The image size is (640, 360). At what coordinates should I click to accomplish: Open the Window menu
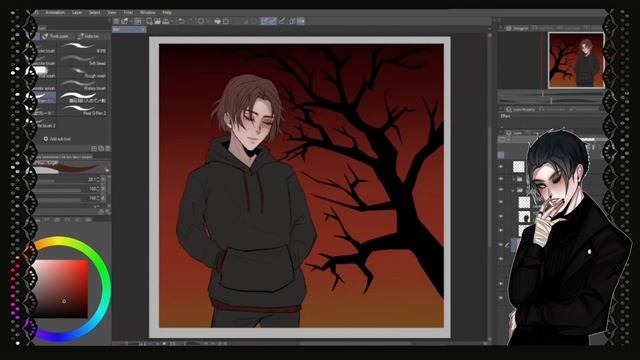147,12
